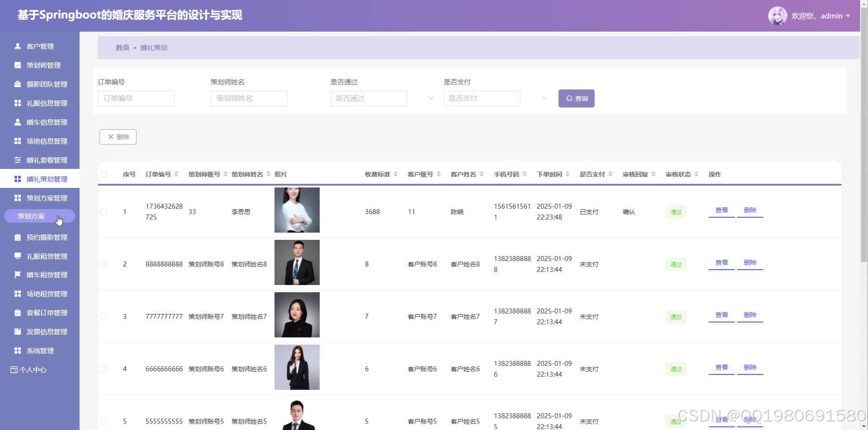Image resolution: width=868 pixels, height=430 pixels.
Task: Check row 1 checkbox for order 1736432628725
Action: [104, 211]
